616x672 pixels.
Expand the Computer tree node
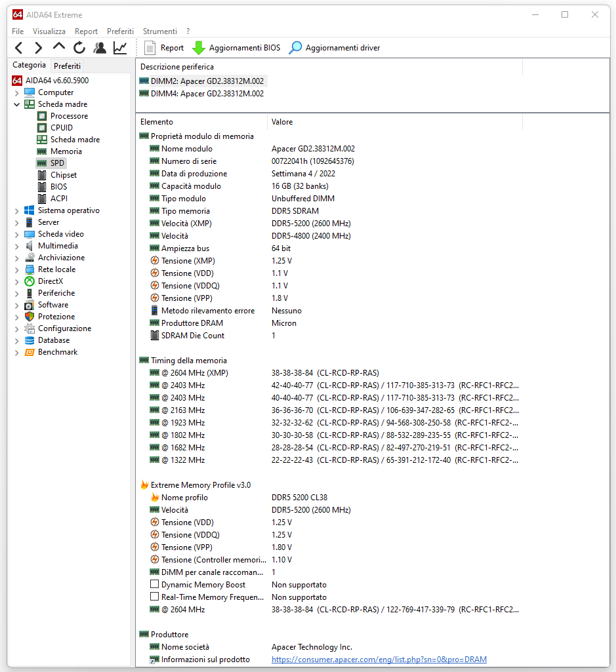(x=17, y=92)
